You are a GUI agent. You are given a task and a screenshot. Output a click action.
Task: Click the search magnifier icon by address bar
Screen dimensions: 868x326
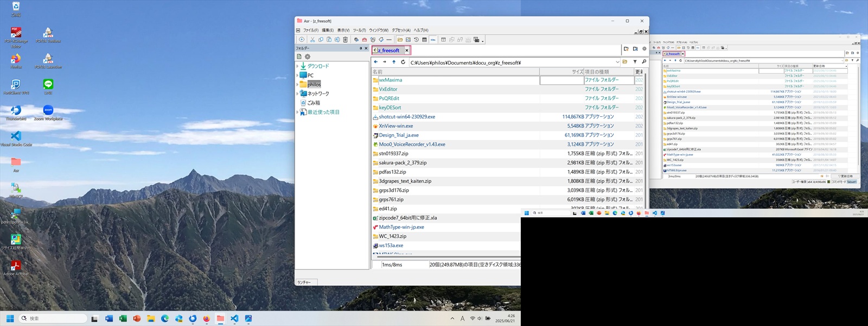[644, 62]
